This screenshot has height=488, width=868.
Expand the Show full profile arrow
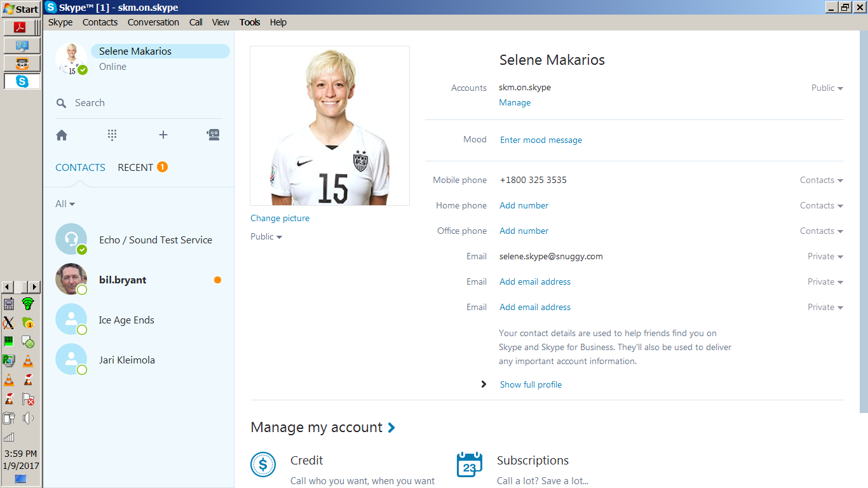point(484,384)
